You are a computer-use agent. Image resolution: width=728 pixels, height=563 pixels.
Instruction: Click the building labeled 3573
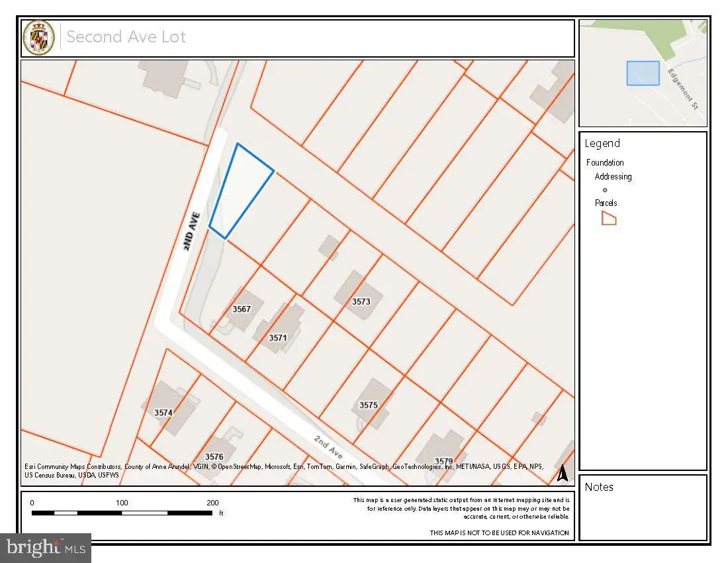[359, 295]
